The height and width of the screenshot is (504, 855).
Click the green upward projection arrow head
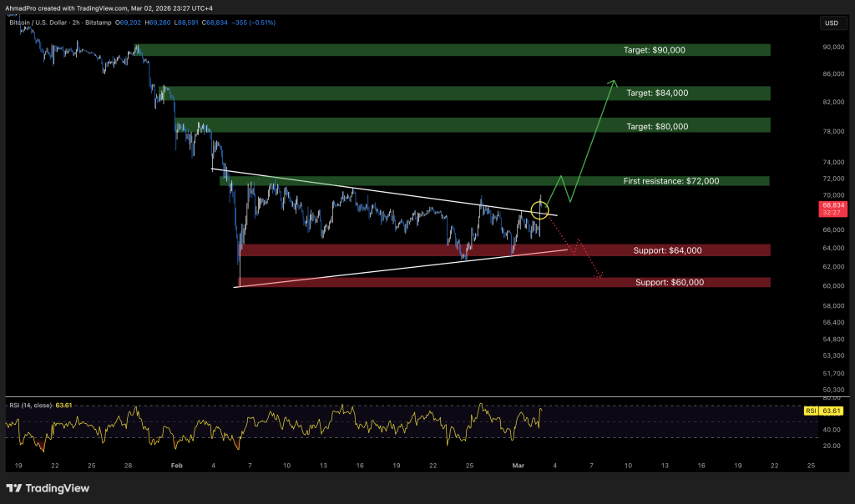coord(613,82)
